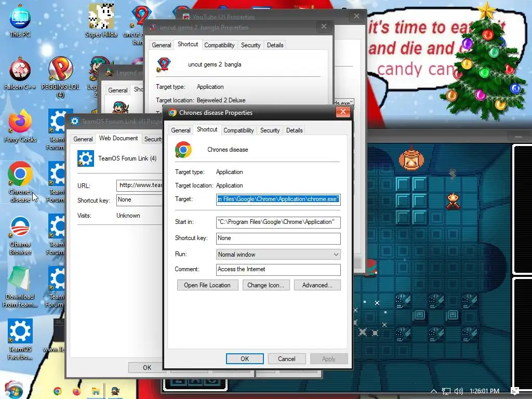
Task: Close the Chrones disease Properties window
Action: 343,112
